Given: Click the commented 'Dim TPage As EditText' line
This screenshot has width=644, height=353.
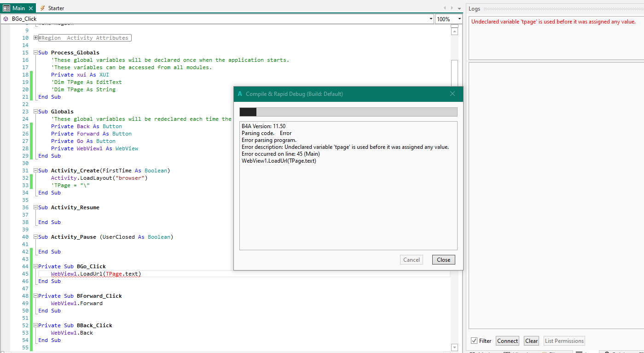Looking at the screenshot, I should [x=87, y=82].
